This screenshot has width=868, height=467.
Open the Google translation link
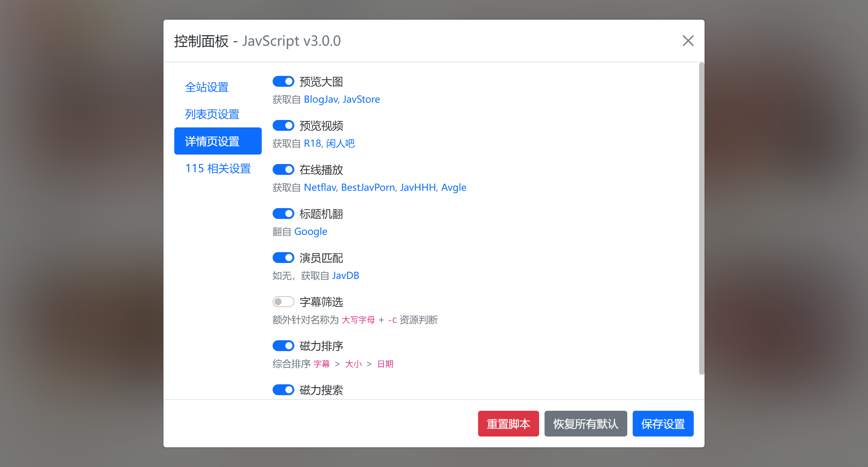click(x=311, y=231)
